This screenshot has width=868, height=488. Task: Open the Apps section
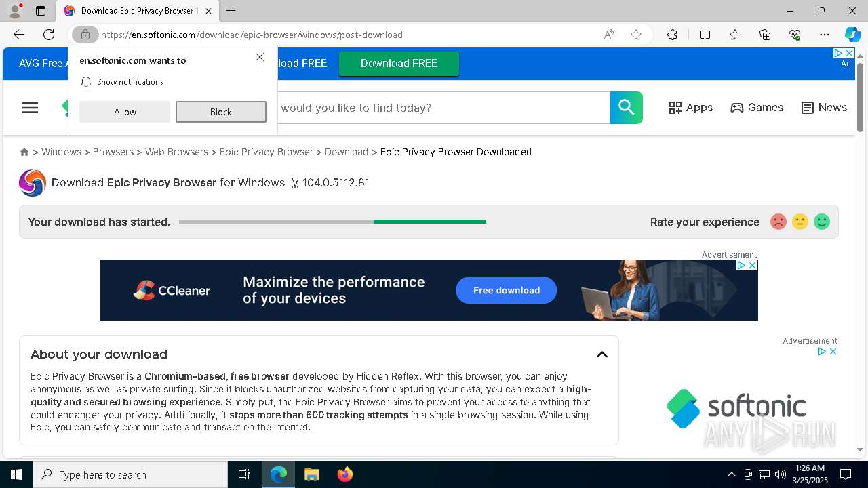[690, 107]
